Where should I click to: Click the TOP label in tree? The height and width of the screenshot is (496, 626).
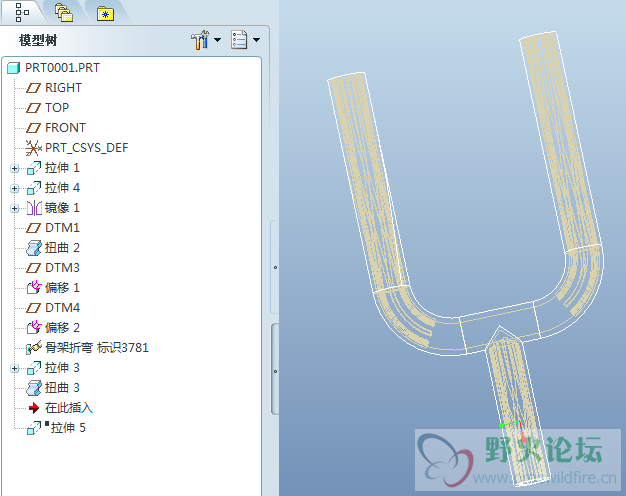pos(57,108)
